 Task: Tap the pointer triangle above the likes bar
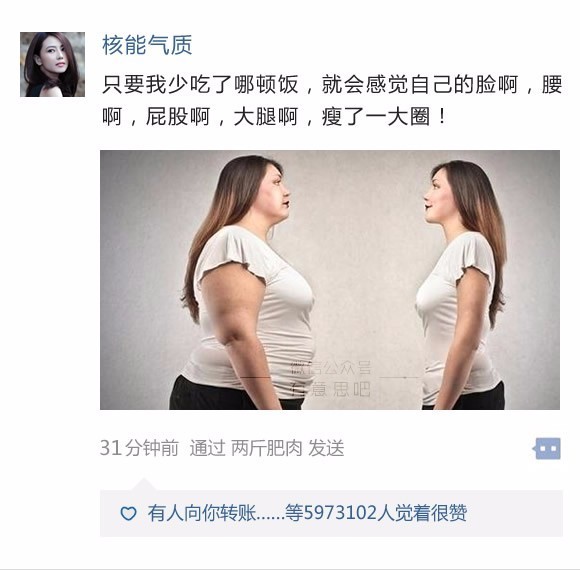pyautogui.click(x=144, y=485)
